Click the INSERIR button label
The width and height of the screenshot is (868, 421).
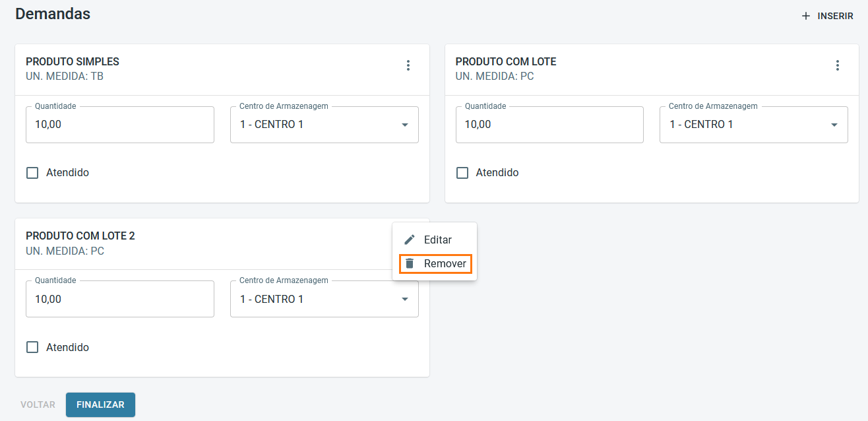[835, 16]
